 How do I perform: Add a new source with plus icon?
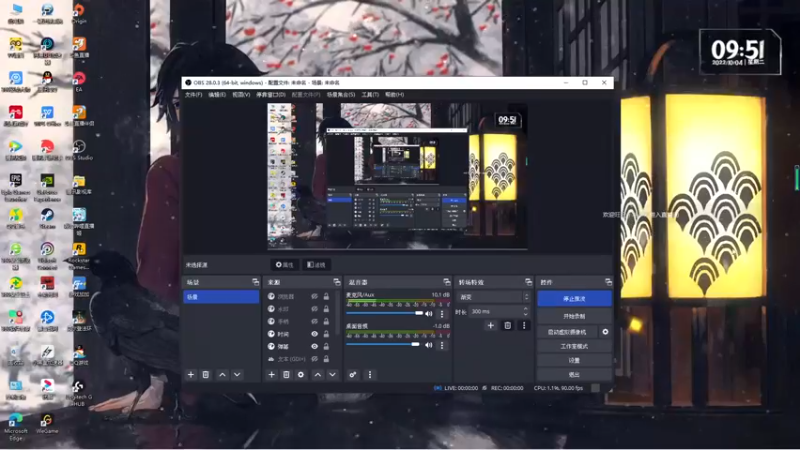coord(271,374)
